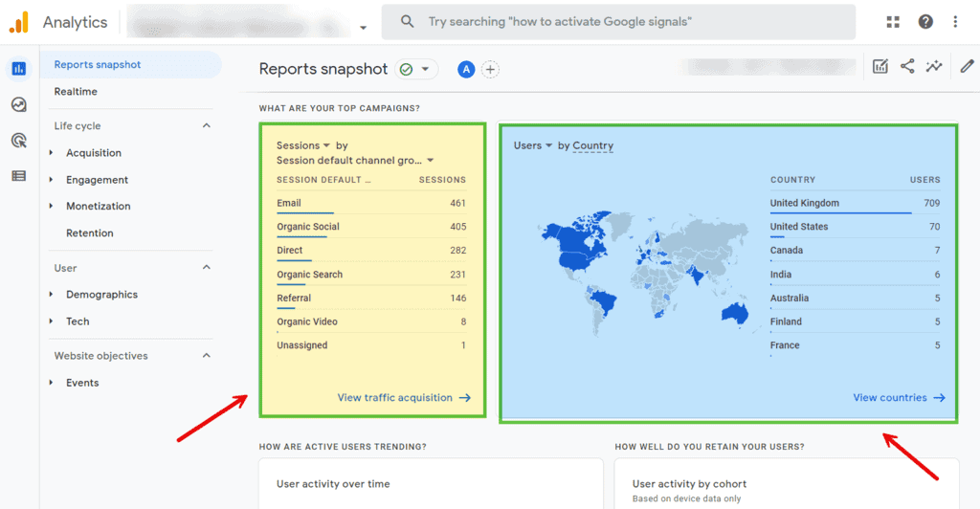Click the Google Analytics logo

point(19,22)
